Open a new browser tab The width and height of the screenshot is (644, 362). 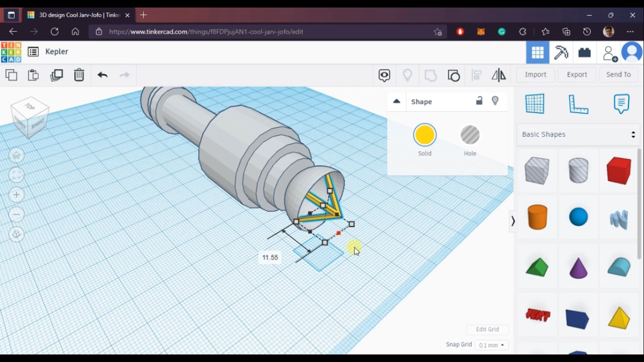tap(143, 15)
